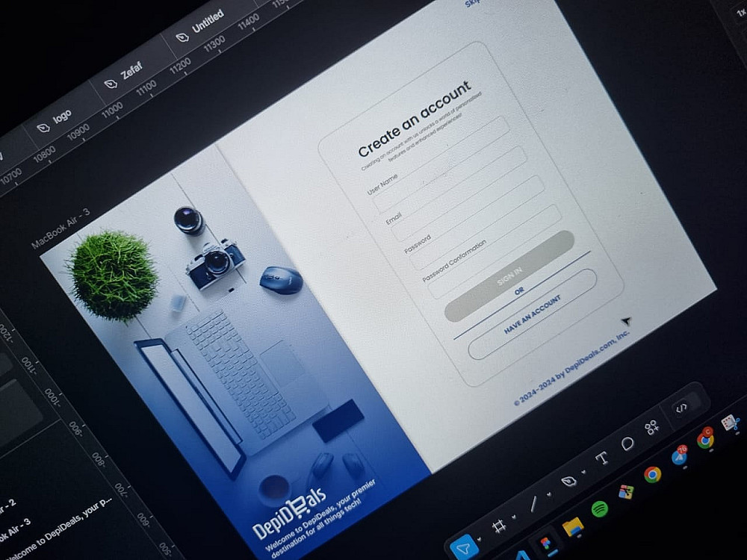This screenshot has width=747, height=560.
Task: Open Google Chrome from the taskbar
Action: coord(652,475)
